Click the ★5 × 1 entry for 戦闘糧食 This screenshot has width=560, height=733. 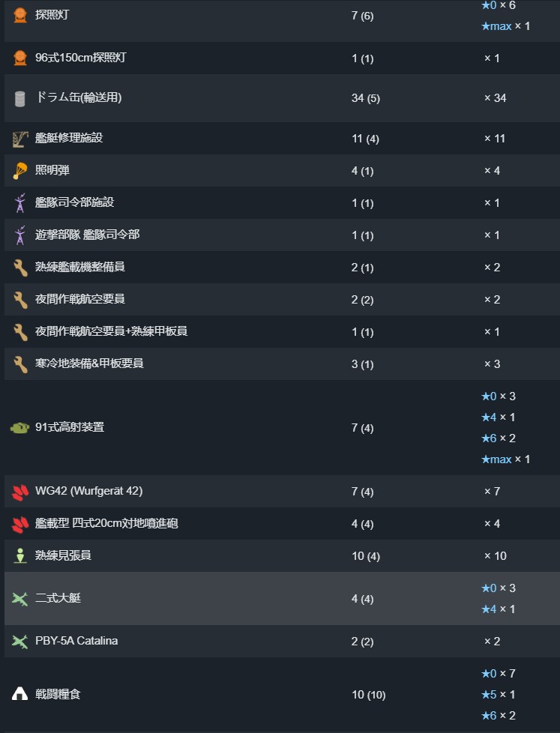498,695
